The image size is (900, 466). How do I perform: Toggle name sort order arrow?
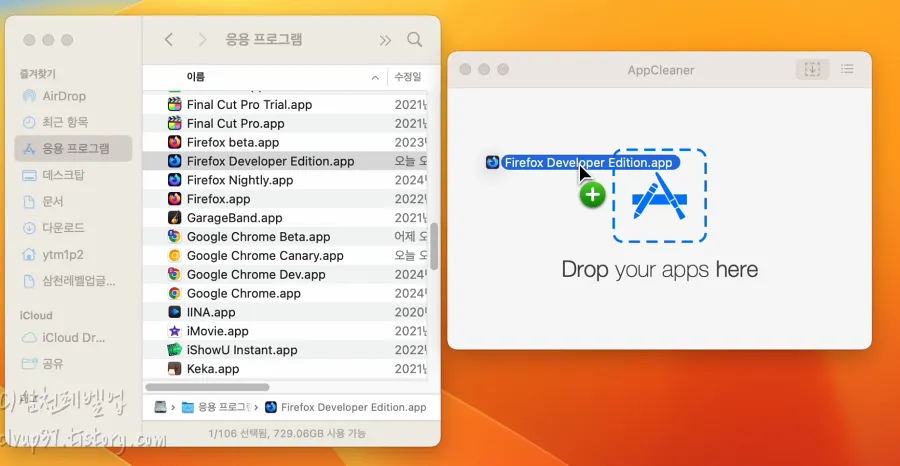375,77
